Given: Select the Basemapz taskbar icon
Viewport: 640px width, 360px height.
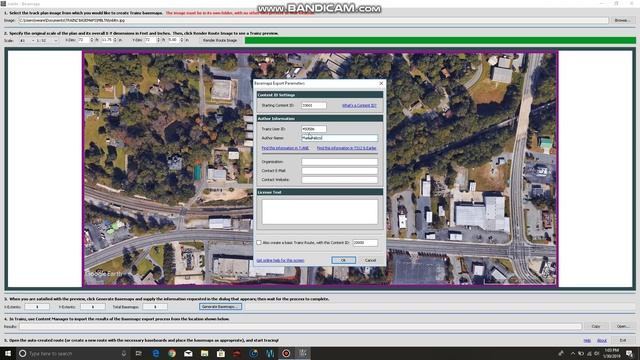Looking at the screenshot, I should pyautogui.click(x=302, y=353).
